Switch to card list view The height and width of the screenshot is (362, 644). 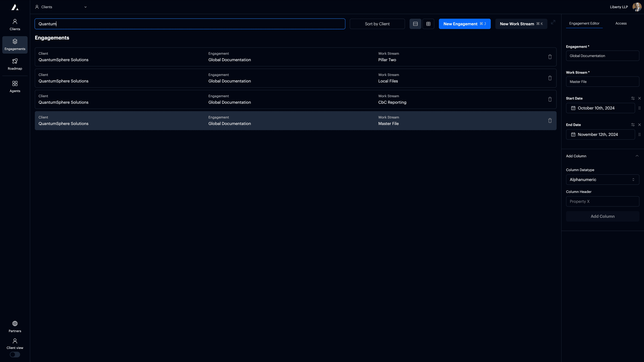click(415, 24)
